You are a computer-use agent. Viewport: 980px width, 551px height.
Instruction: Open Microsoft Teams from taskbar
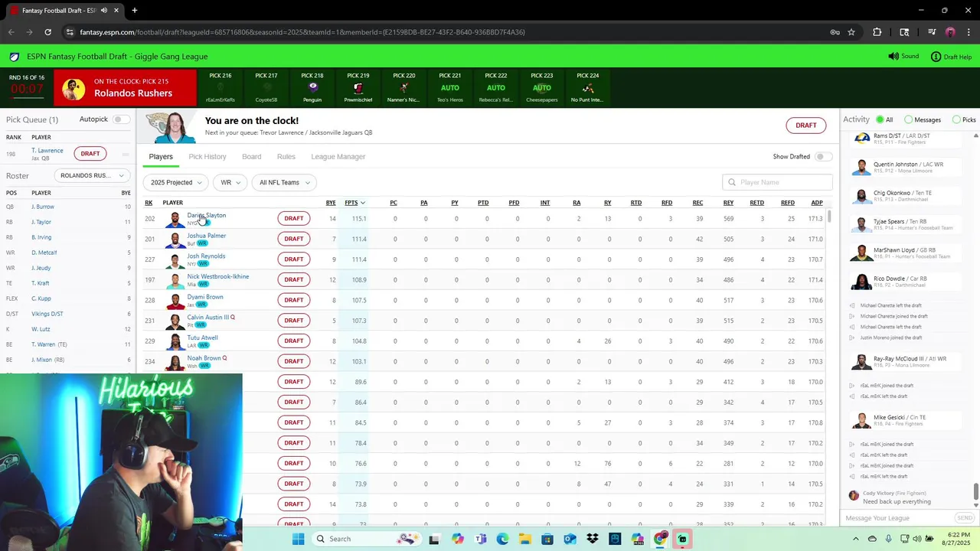[x=481, y=539]
